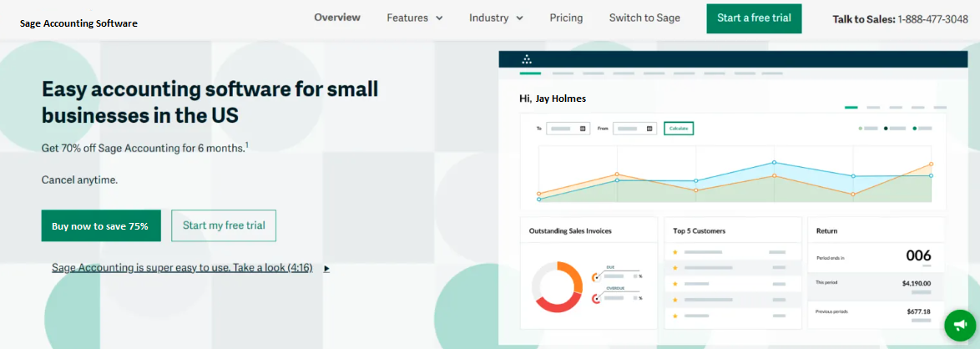Open Sage Accounting is super easy video link

tap(182, 268)
